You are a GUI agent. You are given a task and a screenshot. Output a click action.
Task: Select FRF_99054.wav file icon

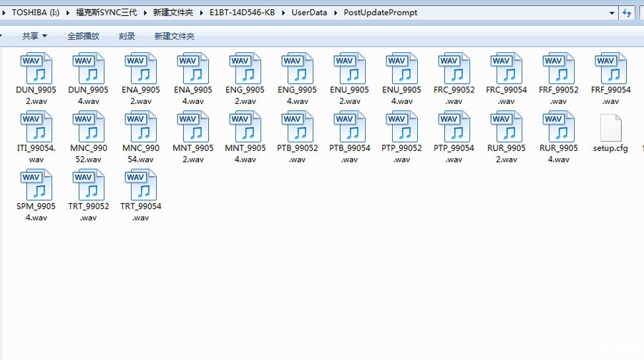[x=610, y=68]
